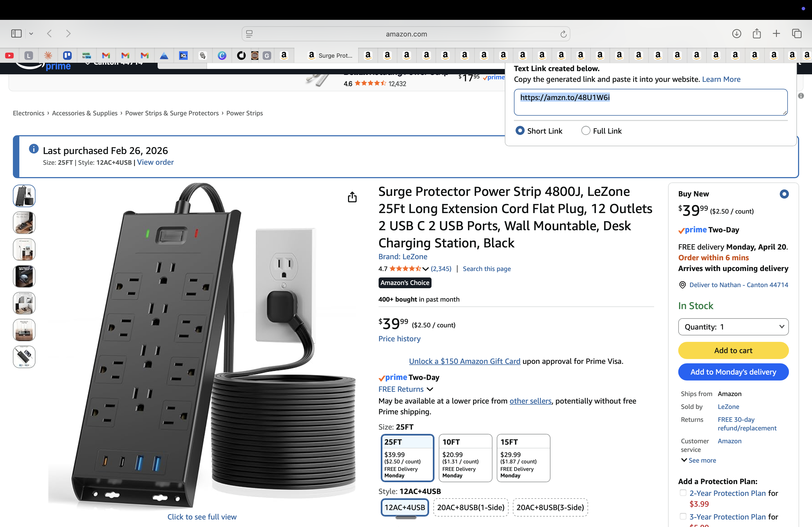Expand FREE Returns details
The height and width of the screenshot is (527, 812).
(x=430, y=389)
